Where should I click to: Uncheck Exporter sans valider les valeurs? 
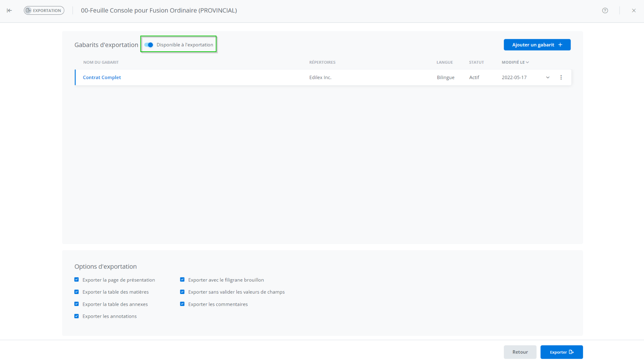[x=182, y=292]
